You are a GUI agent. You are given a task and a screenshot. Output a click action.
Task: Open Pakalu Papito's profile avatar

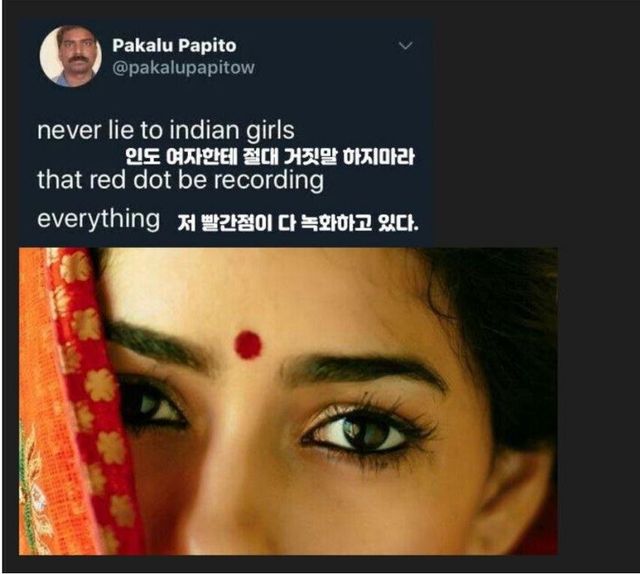click(x=71, y=56)
